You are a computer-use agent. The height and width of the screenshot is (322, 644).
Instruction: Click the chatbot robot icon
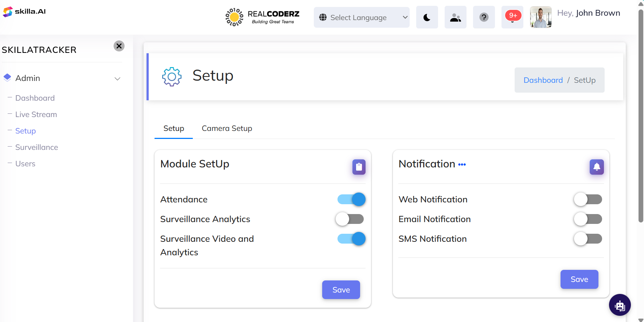point(620,305)
